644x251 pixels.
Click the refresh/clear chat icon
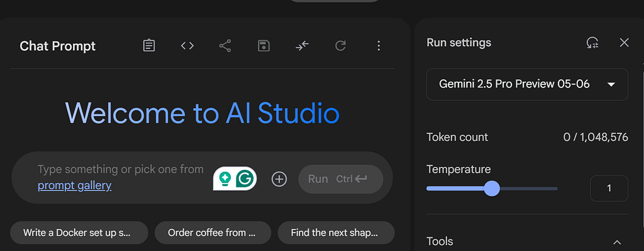[340, 45]
